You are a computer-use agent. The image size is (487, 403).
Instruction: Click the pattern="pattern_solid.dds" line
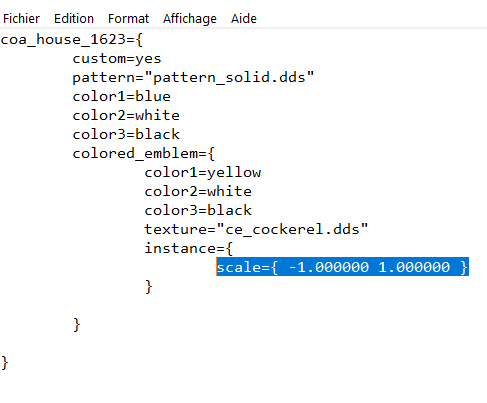(193, 78)
